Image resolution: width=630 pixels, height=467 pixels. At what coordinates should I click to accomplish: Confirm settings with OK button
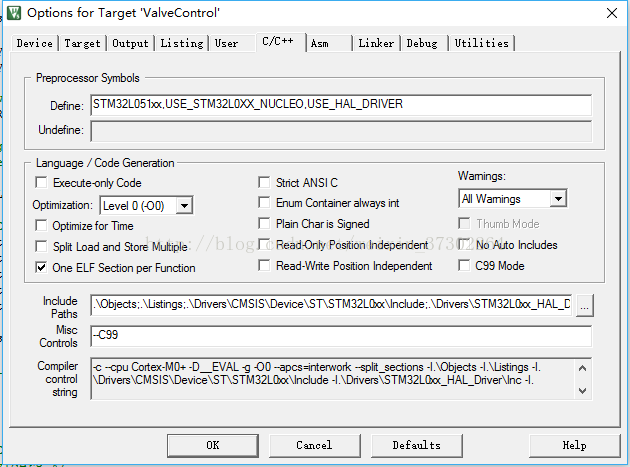(x=213, y=445)
